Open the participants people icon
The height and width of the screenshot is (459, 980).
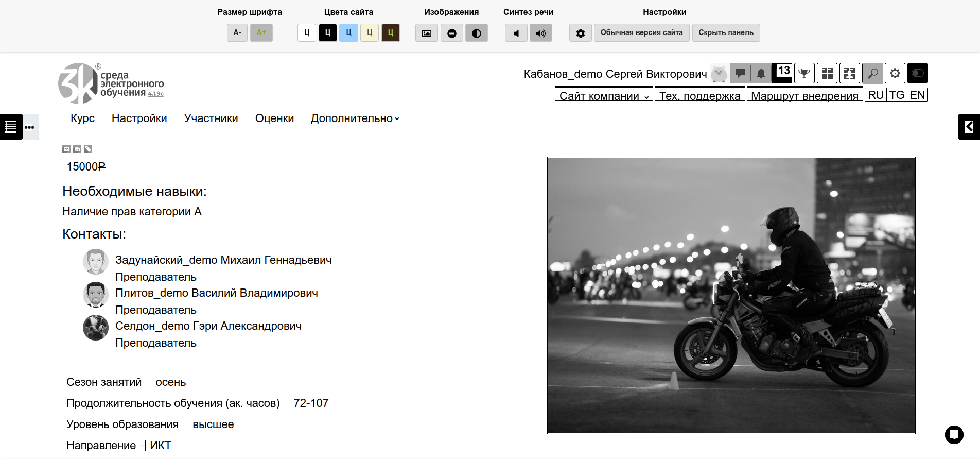(x=850, y=73)
